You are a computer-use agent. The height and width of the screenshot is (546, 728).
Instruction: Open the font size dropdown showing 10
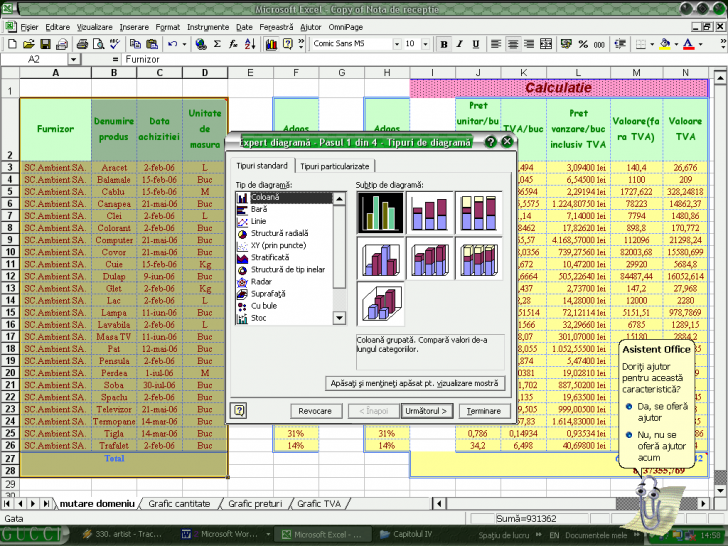425,44
